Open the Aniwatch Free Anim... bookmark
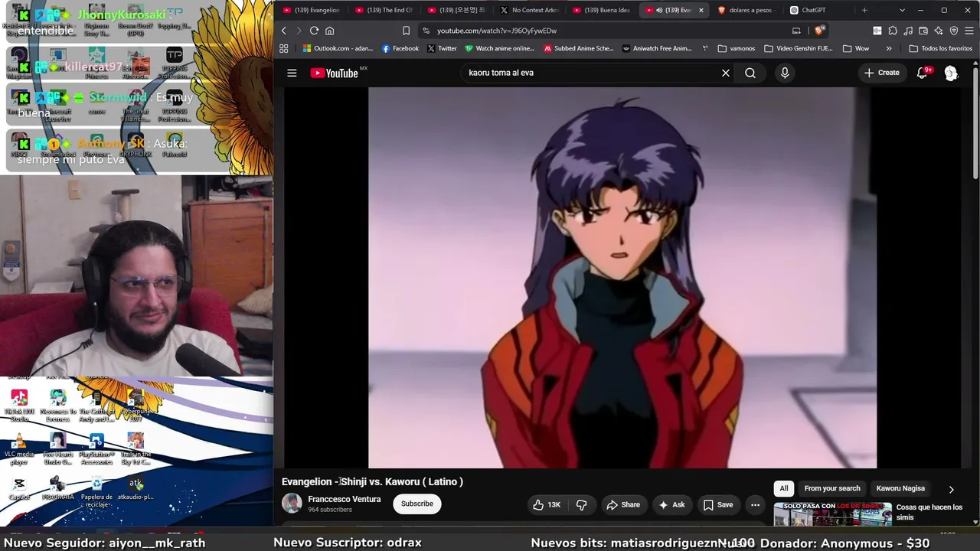 pyautogui.click(x=657, y=48)
